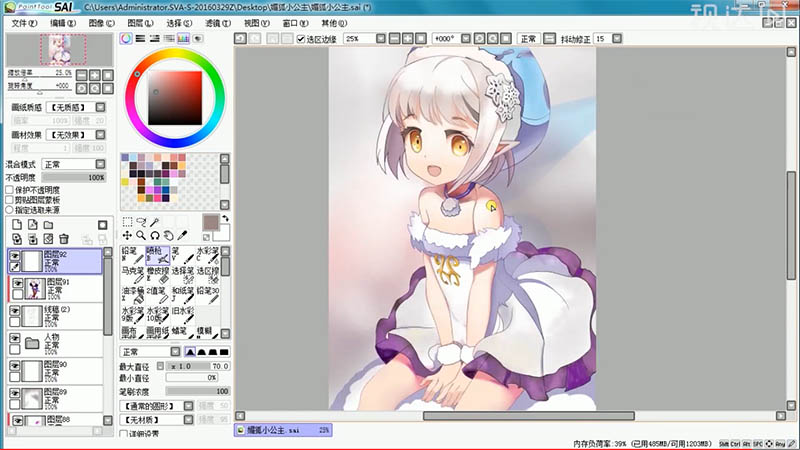Adjust the 不透明度 opacity slider
The width and height of the screenshot is (800, 450).
click(x=74, y=178)
